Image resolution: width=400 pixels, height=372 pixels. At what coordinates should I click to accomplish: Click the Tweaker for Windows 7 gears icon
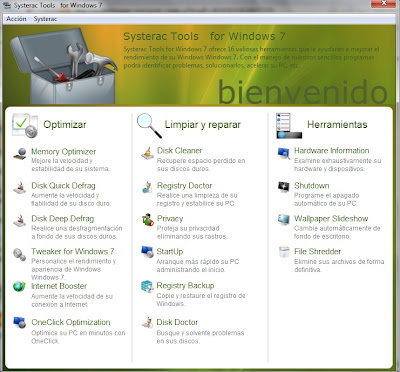coord(19,254)
